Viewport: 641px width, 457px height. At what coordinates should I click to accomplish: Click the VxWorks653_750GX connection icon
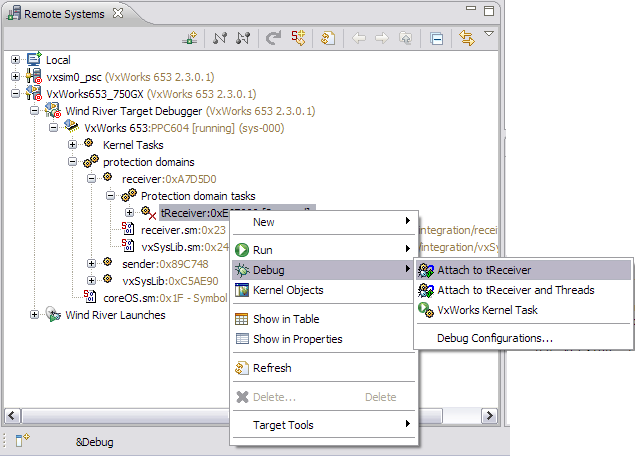[34, 93]
